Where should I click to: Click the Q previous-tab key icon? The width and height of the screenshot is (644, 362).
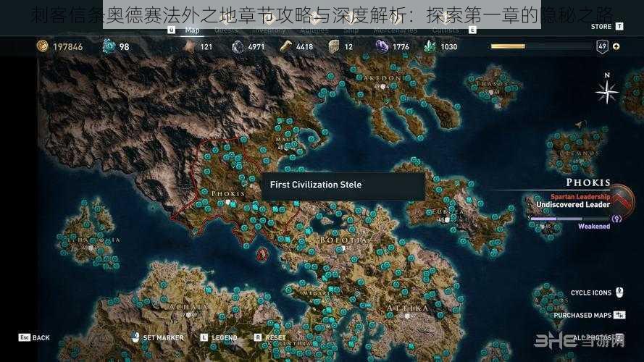coord(171,30)
